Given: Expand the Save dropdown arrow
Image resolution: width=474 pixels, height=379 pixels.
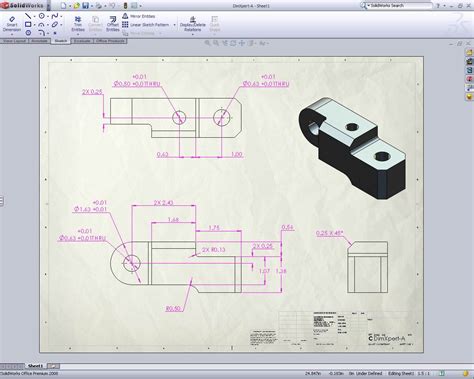Looking at the screenshot, I should 92,6.
